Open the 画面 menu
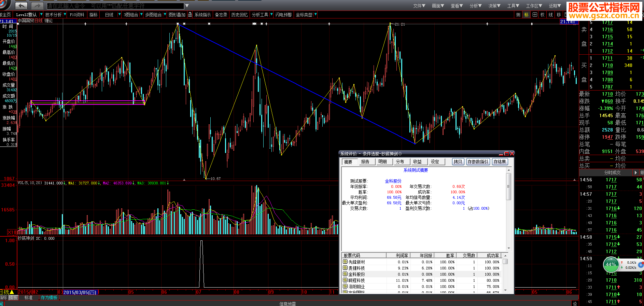644x306 pixels. pyautogui.click(x=438, y=6)
